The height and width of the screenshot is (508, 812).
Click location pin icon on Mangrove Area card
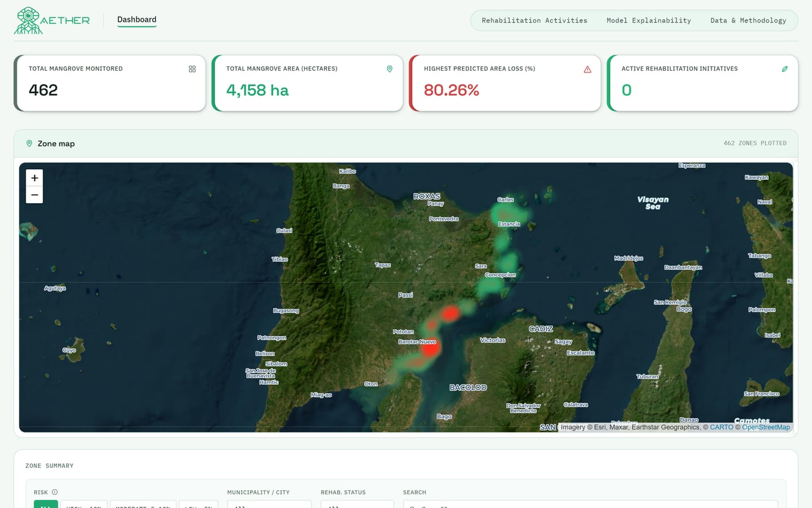390,69
